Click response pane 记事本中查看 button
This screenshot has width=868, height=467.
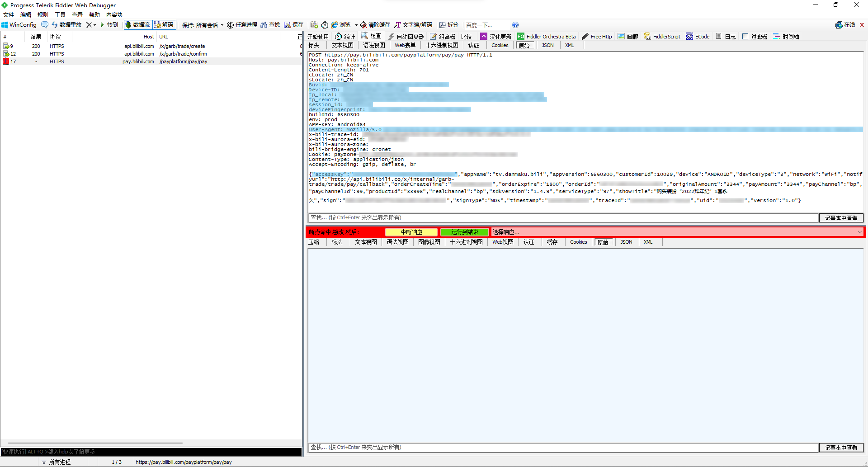841,448
